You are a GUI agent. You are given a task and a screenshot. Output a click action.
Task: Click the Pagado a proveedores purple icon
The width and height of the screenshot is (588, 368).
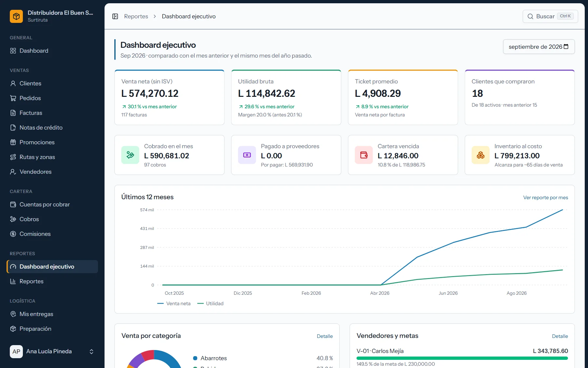point(247,155)
